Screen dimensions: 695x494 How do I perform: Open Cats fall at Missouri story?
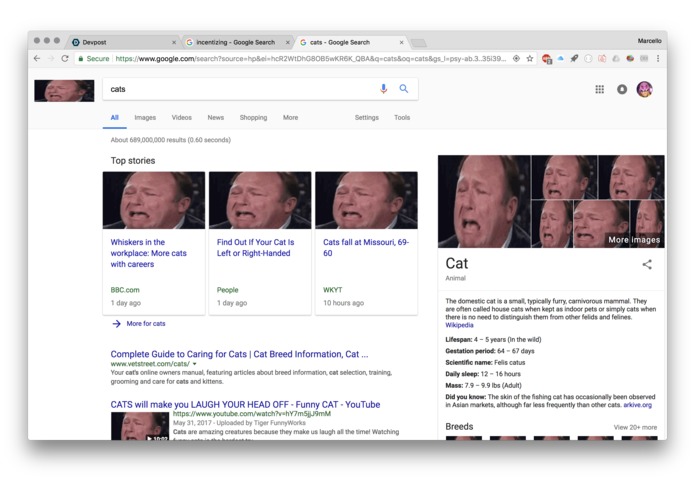(x=366, y=248)
